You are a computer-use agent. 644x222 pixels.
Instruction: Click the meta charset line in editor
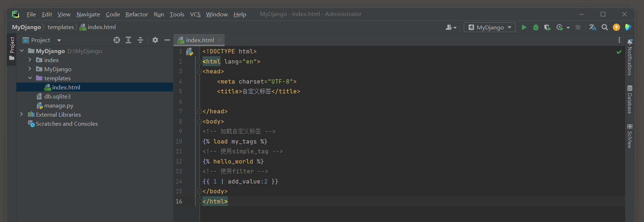pyautogui.click(x=257, y=82)
